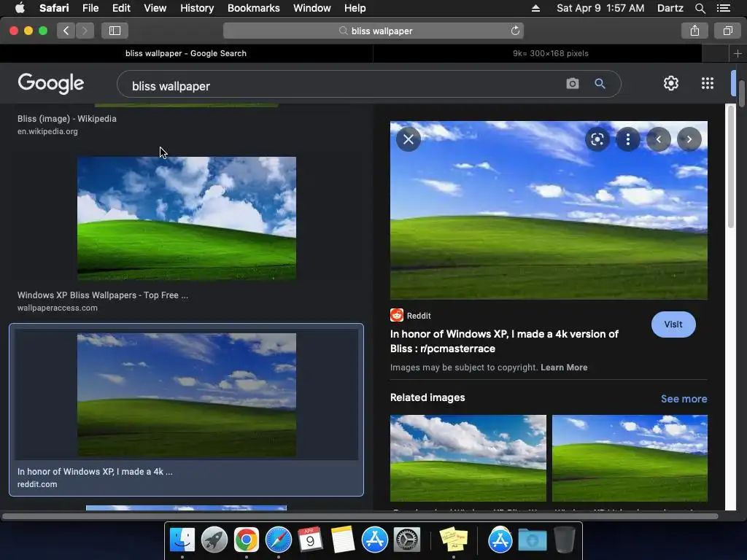Search inside image with Google Lens icon
This screenshot has height=560, width=747.
click(x=597, y=139)
